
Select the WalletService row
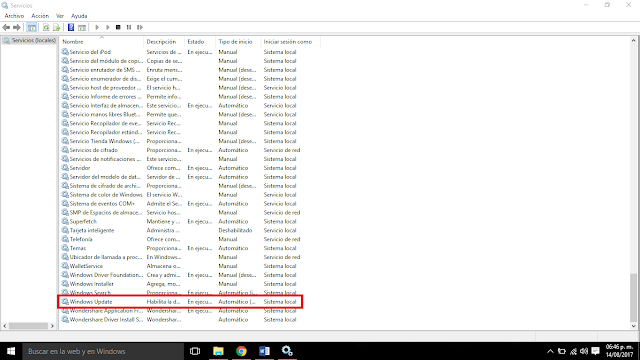pyautogui.click(x=180, y=266)
